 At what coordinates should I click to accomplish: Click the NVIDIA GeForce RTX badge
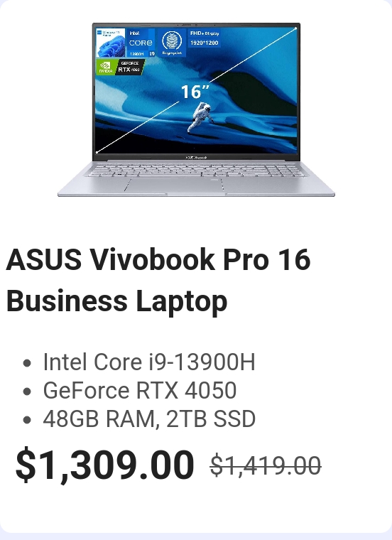pos(121,67)
